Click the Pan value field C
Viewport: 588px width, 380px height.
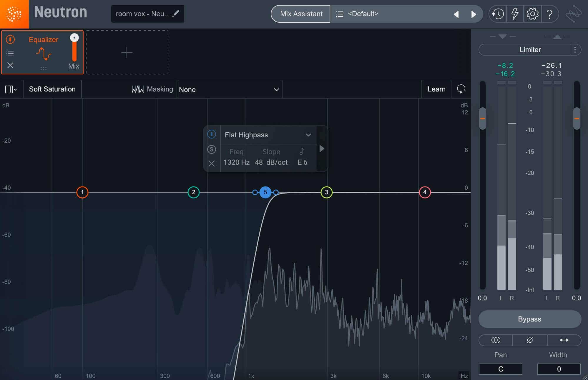tap(501, 369)
